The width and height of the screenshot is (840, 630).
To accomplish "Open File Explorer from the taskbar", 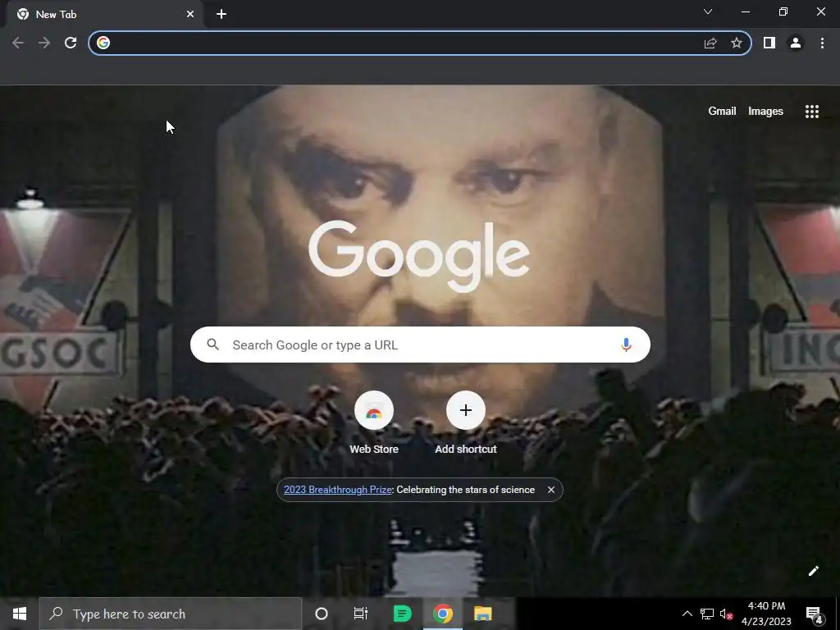I will pos(483,614).
